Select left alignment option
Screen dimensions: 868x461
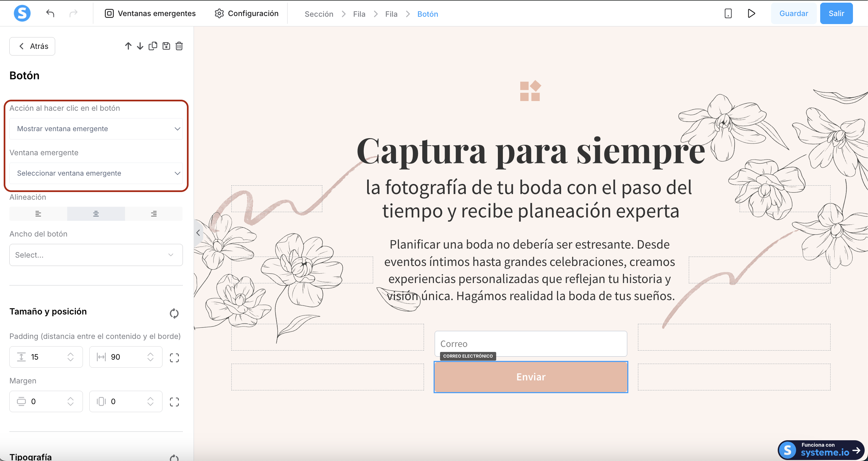[38, 214]
